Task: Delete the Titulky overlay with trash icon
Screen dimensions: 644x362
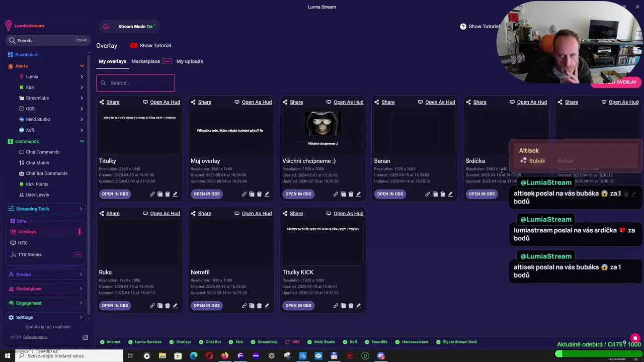Action: pyautogui.click(x=168, y=194)
